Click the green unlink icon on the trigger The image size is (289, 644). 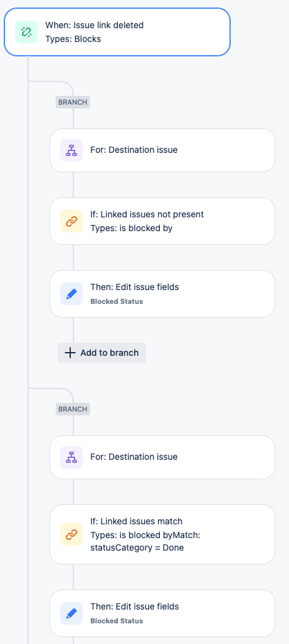[26, 32]
